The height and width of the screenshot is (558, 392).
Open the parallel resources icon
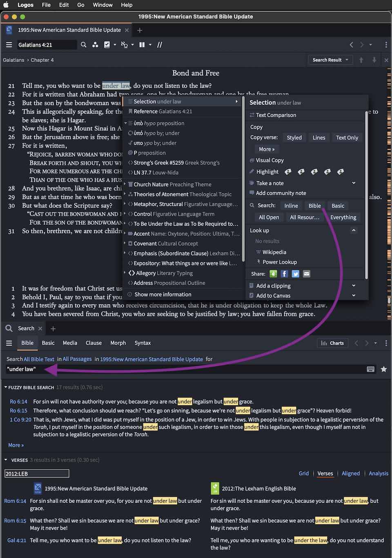[95, 45]
